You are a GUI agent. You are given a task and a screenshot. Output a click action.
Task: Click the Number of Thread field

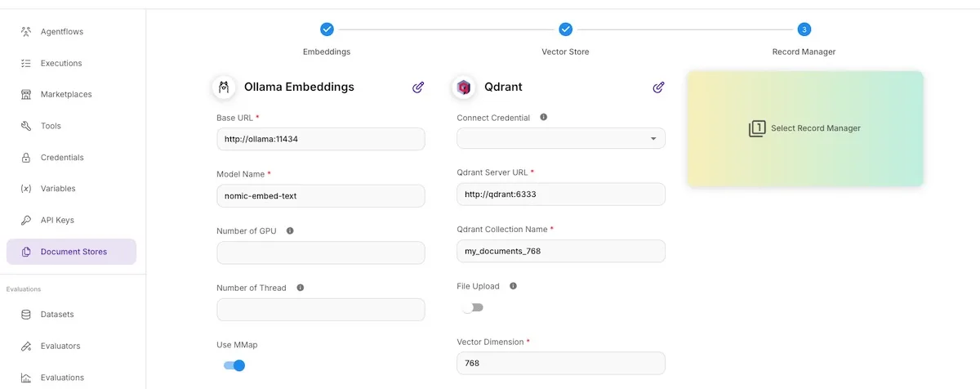321,310
